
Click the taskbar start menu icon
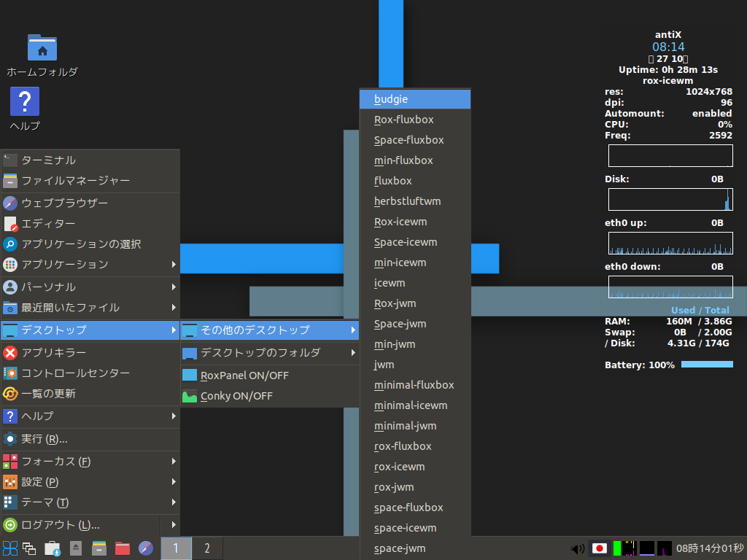[10, 548]
